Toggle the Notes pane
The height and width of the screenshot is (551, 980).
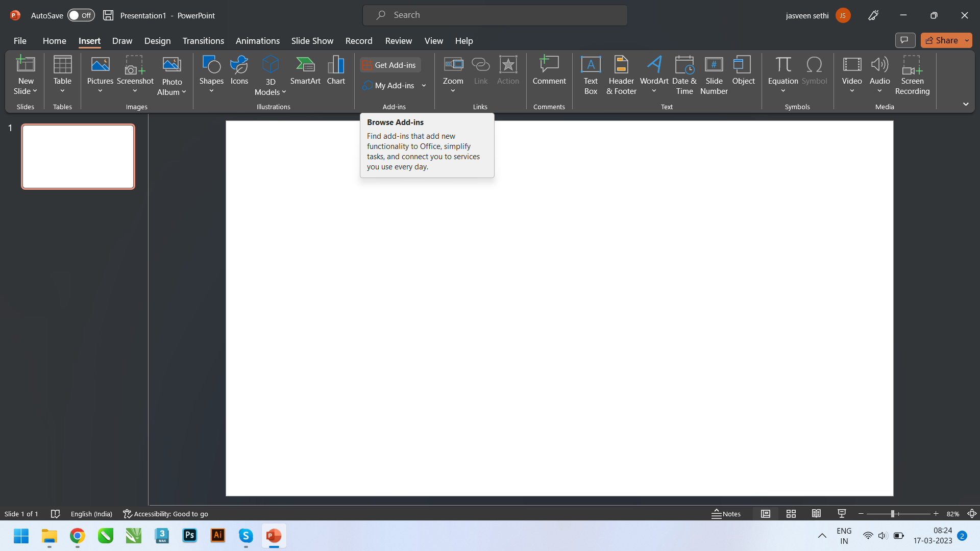(x=726, y=514)
